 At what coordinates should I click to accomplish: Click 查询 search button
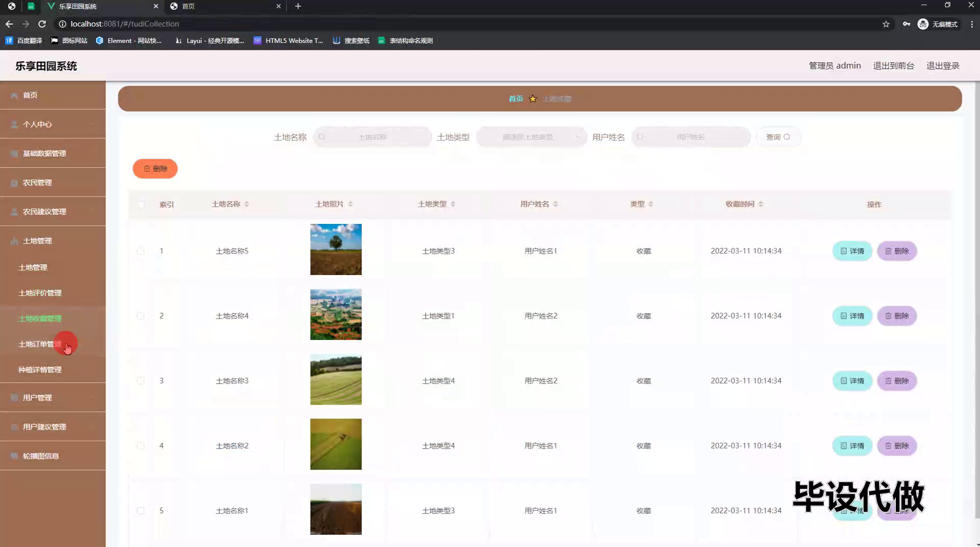click(x=778, y=137)
